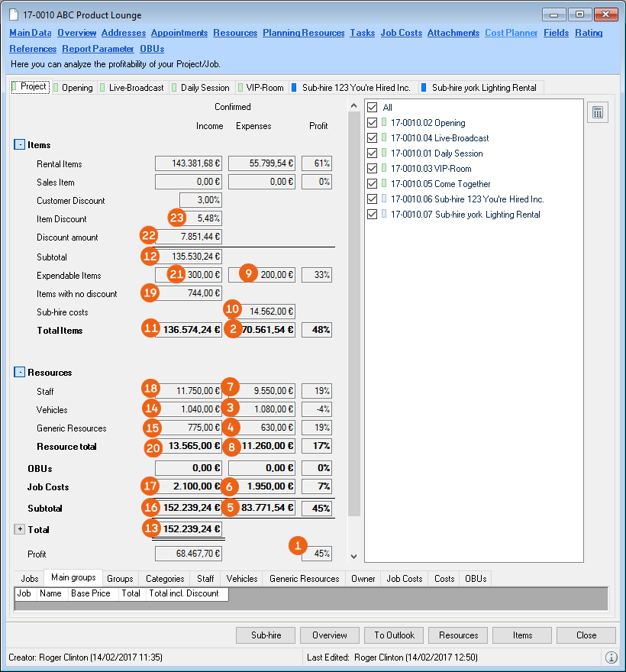Uncheck the All checkbox in the job list
The width and height of the screenshot is (626, 672).
pyautogui.click(x=372, y=108)
